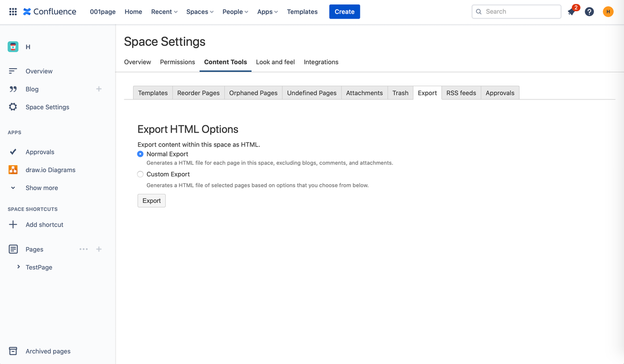Select the Normal Export radio button

click(x=140, y=154)
